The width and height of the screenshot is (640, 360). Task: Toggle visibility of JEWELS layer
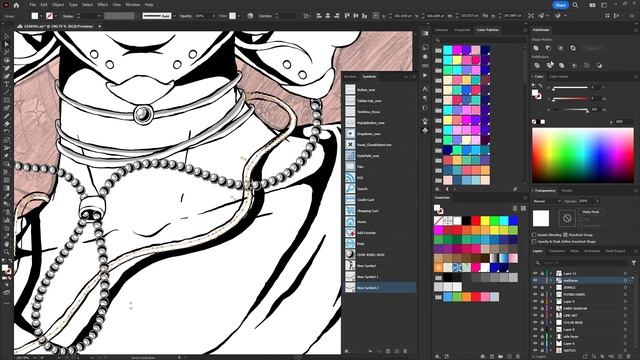[x=535, y=287]
